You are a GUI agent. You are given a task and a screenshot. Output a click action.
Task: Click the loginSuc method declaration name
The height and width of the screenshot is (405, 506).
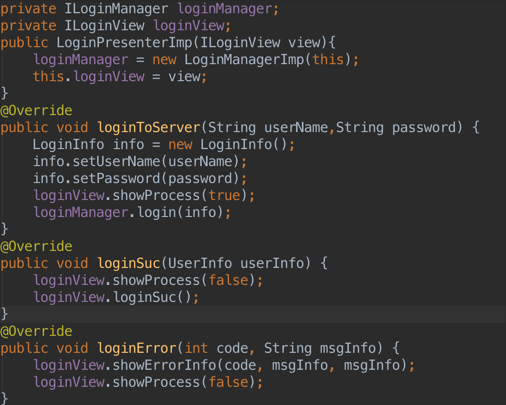[129, 263]
